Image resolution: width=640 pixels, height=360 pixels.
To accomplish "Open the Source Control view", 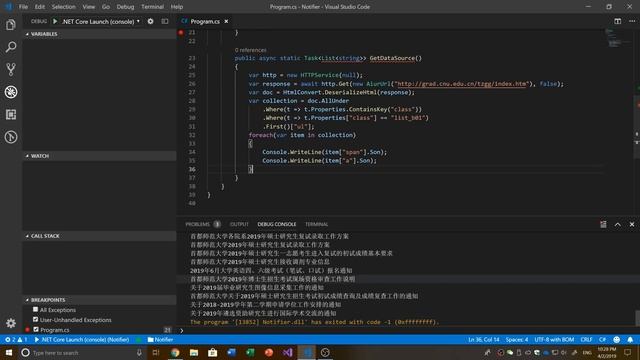I will tap(11, 69).
